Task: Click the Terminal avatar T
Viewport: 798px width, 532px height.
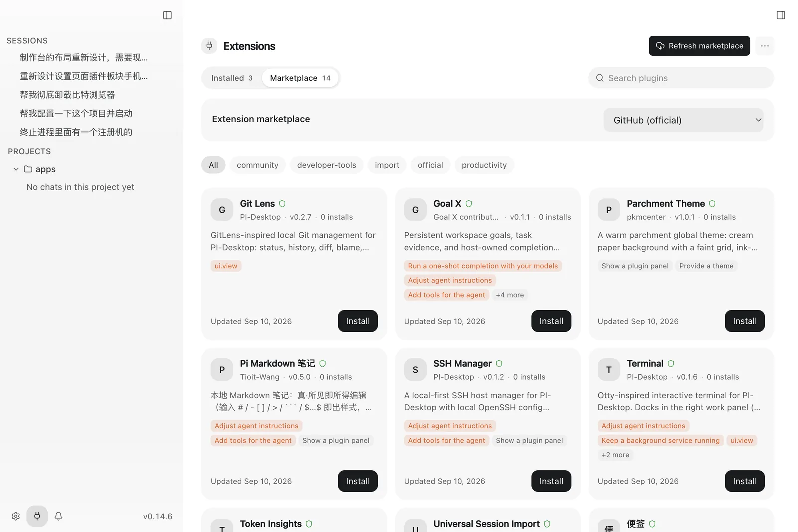Action: click(609, 370)
